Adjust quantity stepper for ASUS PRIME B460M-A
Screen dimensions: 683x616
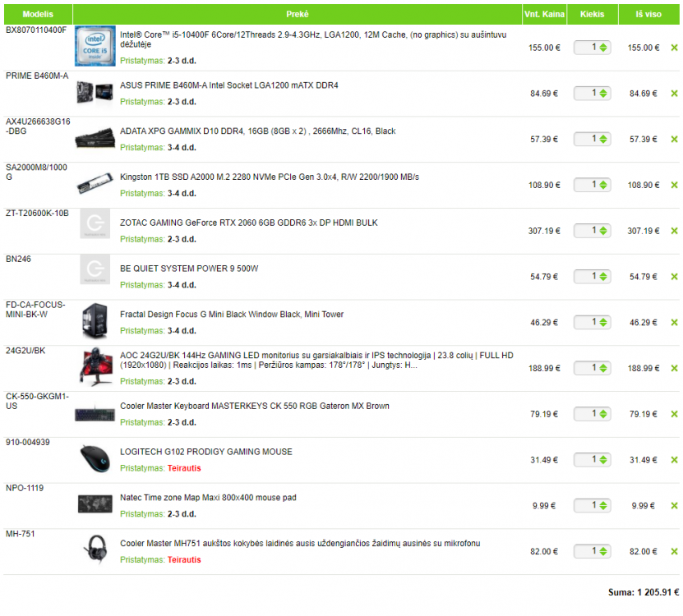pos(602,93)
